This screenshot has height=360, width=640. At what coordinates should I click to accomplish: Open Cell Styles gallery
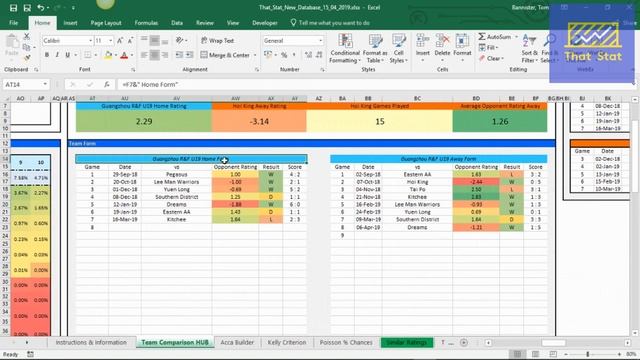[x=398, y=49]
